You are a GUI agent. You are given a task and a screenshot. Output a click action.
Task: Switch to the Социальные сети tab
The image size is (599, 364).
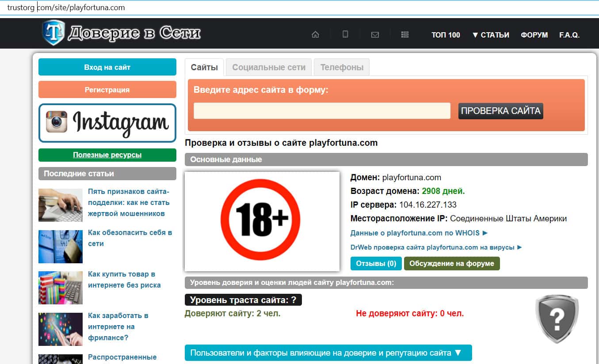coord(269,67)
